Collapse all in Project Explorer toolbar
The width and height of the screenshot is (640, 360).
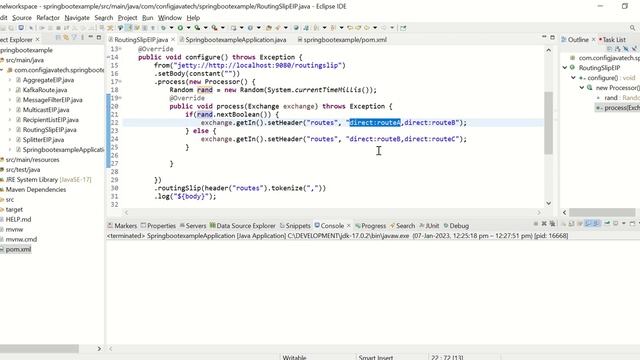pos(58,38)
